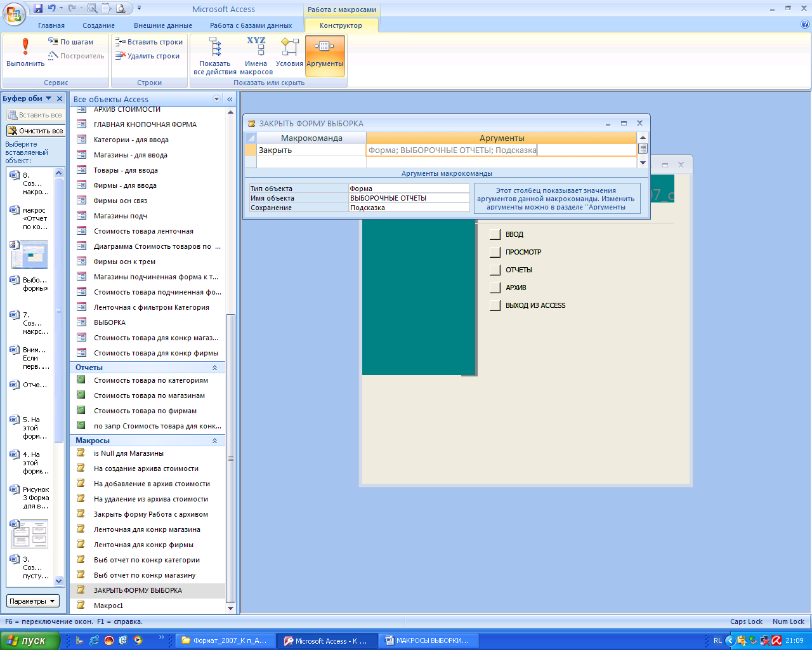The image size is (812, 650).
Task: Select macro Макрос1
Action: pyautogui.click(x=147, y=606)
